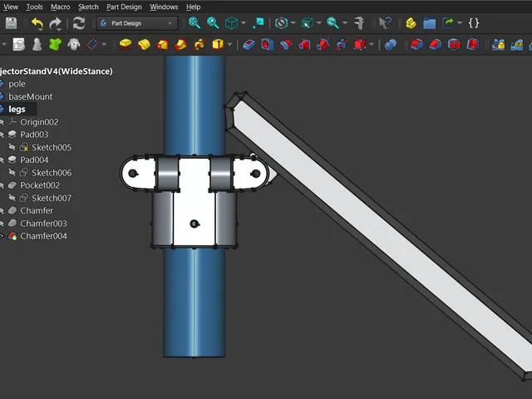This screenshot has width=532, height=399.
Task: Fit all content in the view
Action: tap(195, 22)
